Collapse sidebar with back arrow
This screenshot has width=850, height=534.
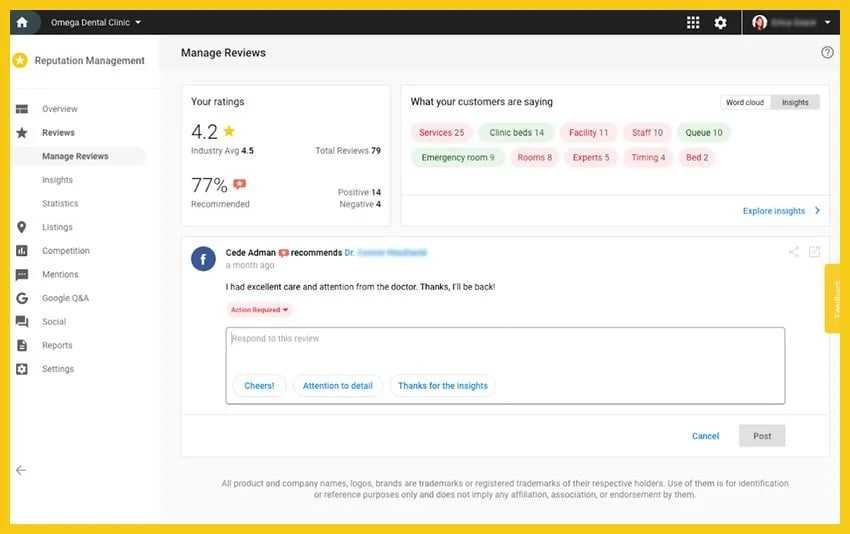click(x=21, y=470)
